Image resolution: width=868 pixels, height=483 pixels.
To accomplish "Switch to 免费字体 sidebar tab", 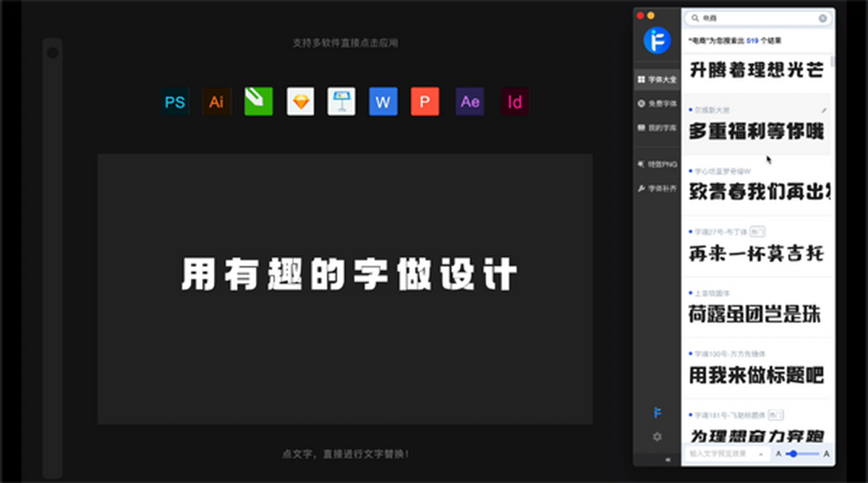I will [657, 103].
